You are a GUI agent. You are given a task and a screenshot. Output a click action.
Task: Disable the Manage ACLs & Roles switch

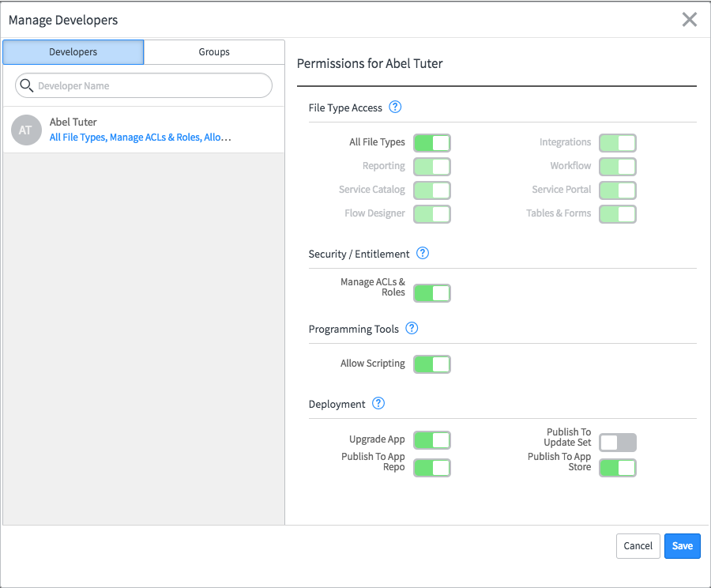(x=432, y=293)
